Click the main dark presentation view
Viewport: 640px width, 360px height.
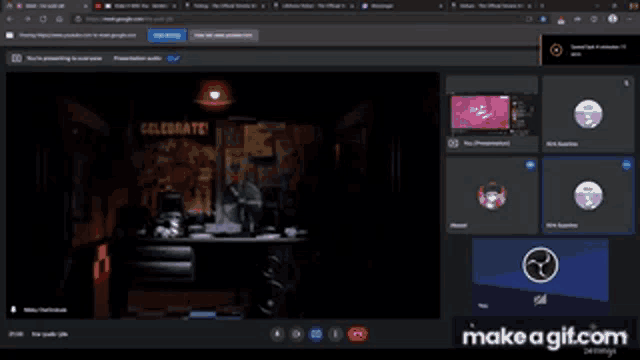(x=223, y=196)
